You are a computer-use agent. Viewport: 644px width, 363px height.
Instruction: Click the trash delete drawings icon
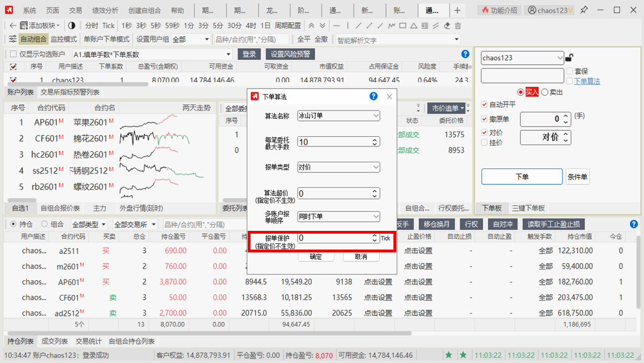[x=458, y=26]
